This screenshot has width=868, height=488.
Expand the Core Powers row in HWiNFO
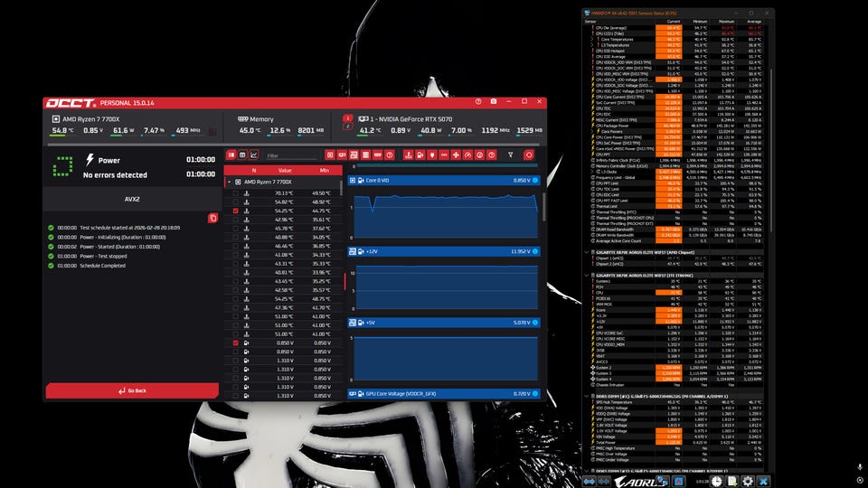591,131
